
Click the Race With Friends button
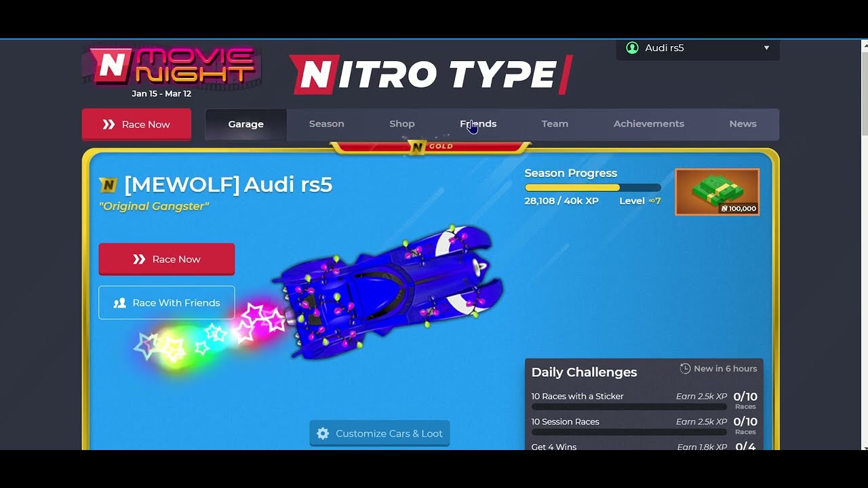pyautogui.click(x=167, y=303)
